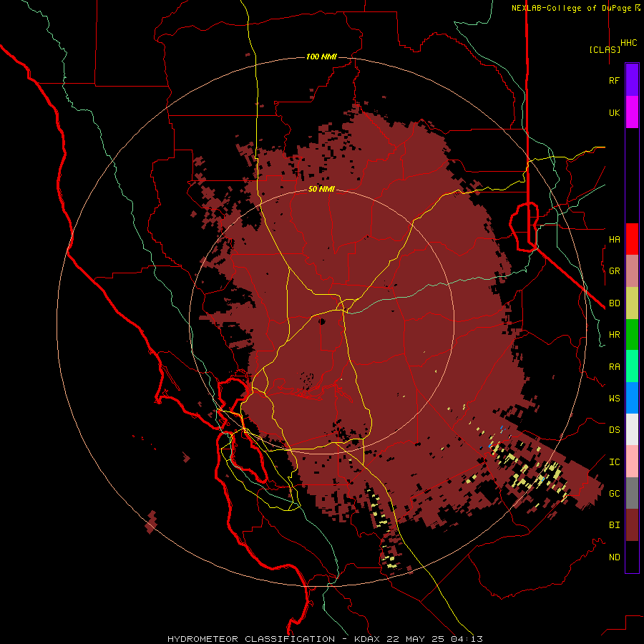Click the 100 NMI range ring label
The height and width of the screenshot is (644, 644).
pyautogui.click(x=321, y=57)
